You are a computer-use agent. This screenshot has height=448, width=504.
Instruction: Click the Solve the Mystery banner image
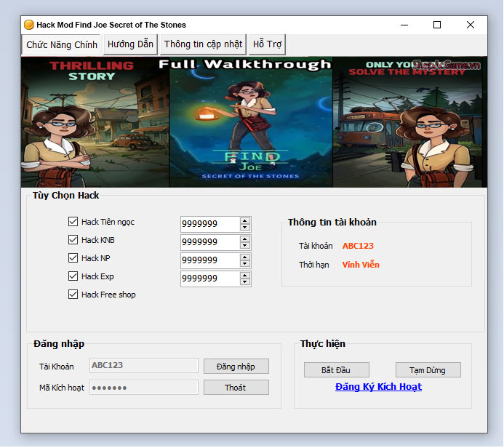[410, 122]
